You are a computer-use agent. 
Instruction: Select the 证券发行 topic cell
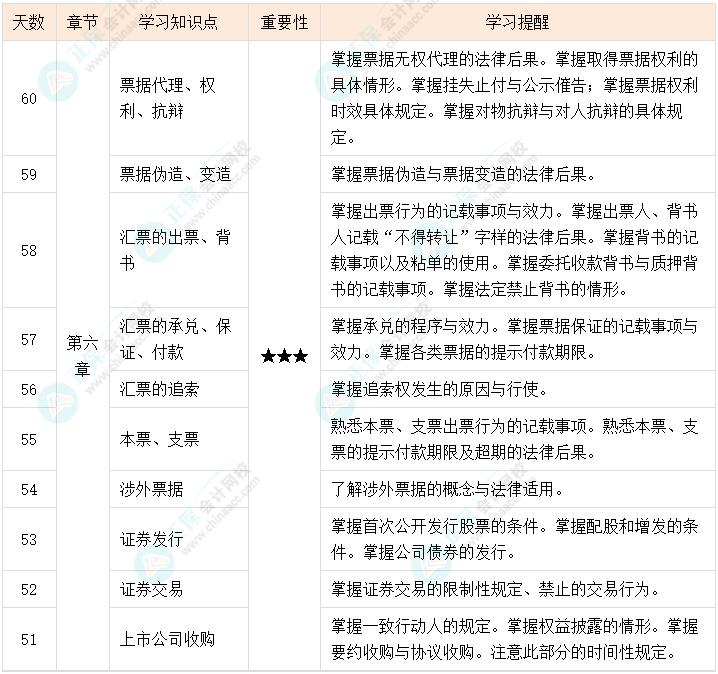151,539
